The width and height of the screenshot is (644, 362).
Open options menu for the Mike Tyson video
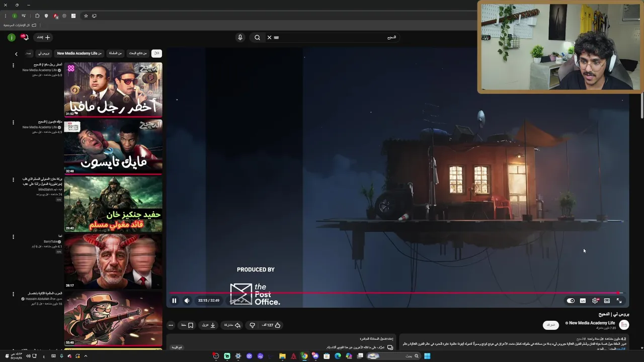13,123
